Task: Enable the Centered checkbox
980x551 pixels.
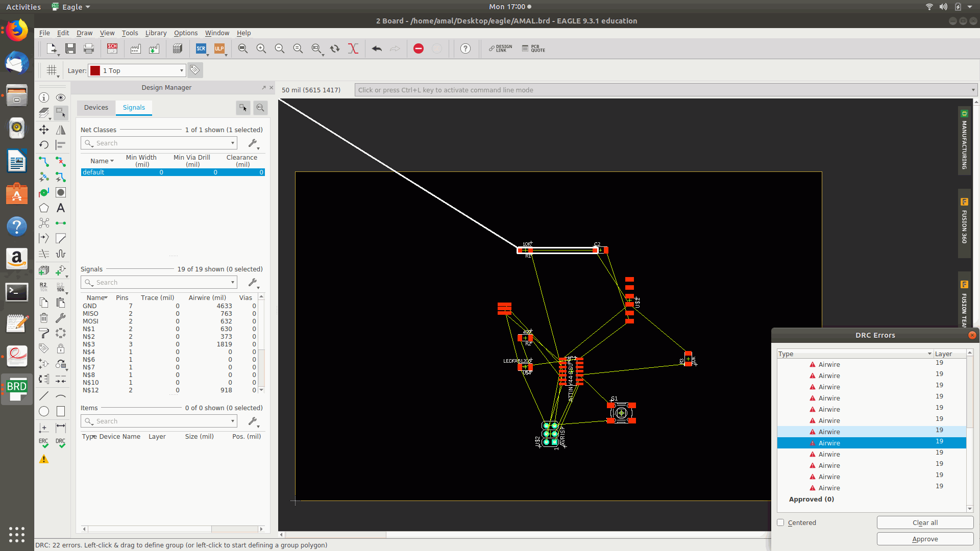Action: pos(780,522)
